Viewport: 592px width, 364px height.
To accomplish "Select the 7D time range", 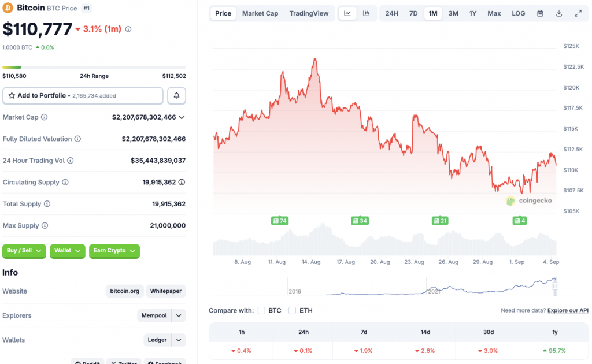I will 413,13.
